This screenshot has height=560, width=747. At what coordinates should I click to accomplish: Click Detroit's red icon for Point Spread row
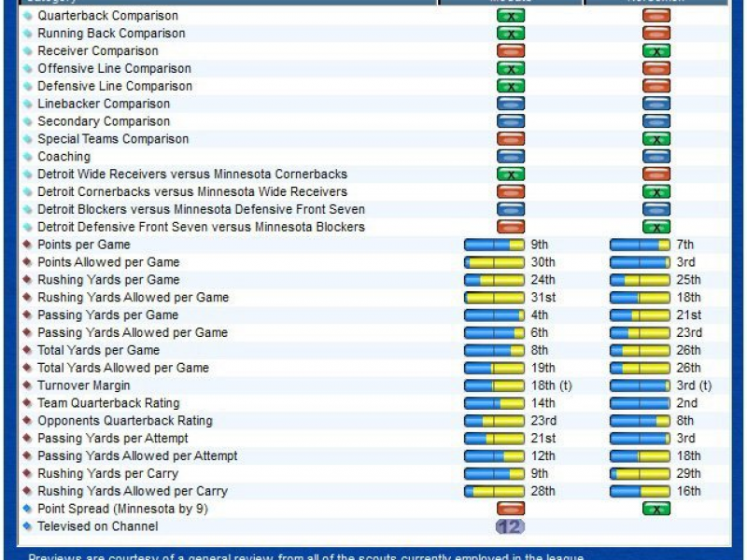click(x=511, y=509)
